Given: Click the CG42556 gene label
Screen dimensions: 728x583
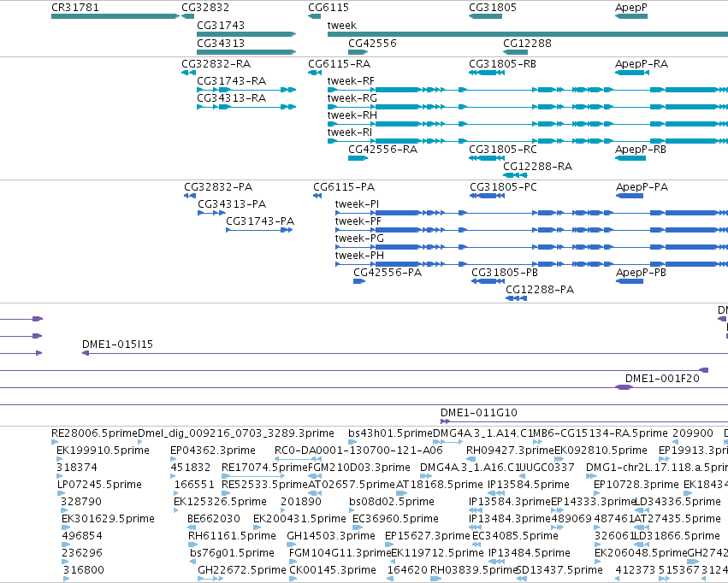Looking at the screenshot, I should (x=372, y=43).
